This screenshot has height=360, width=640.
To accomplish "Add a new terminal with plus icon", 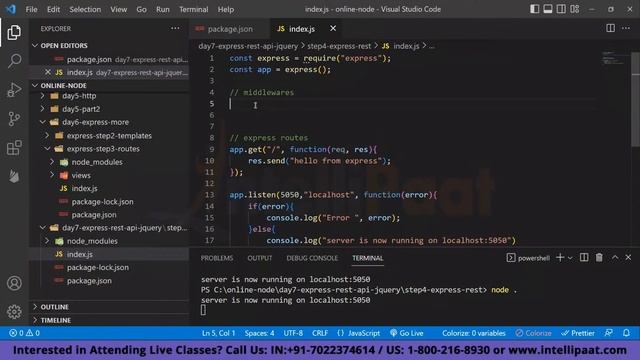I will coord(560,258).
